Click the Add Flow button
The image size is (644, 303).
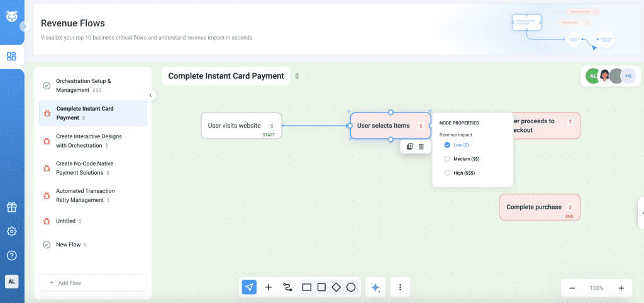[x=92, y=283]
